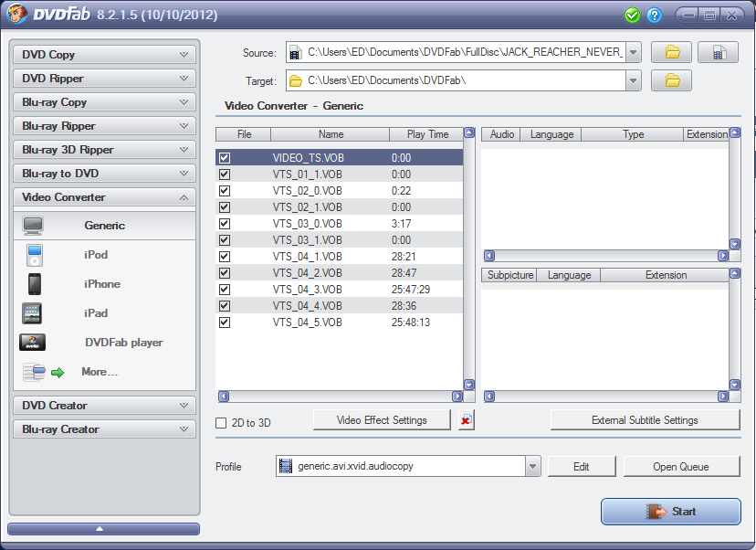
Task: Collapse the Video Converter section
Action: (x=104, y=196)
